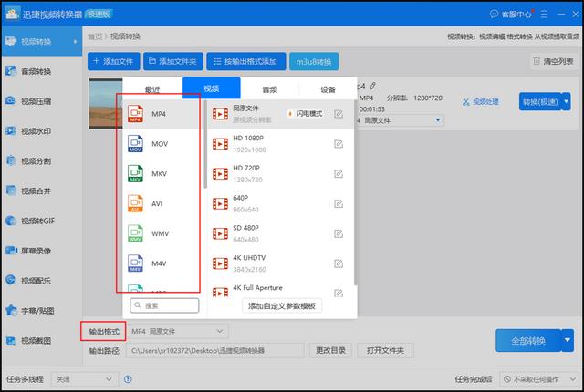Open 视频截图 in the sidebar
584x392 pixels.
pos(41,341)
